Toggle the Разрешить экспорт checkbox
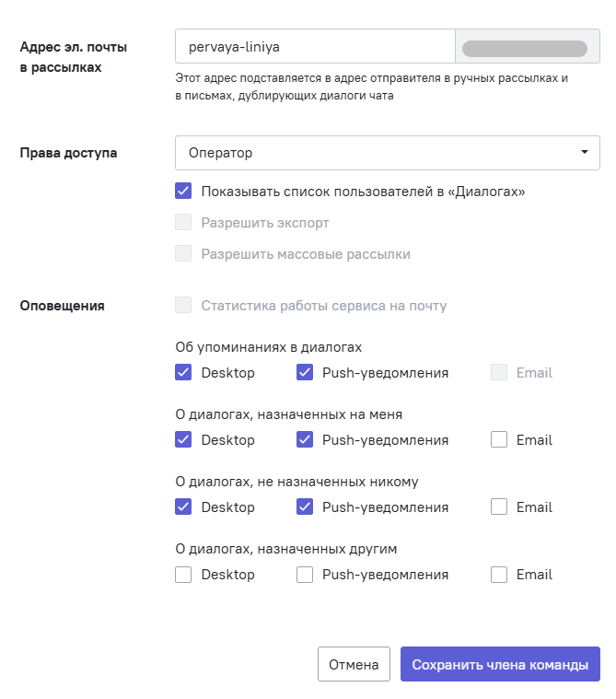This screenshot has width=616, height=699. click(183, 223)
